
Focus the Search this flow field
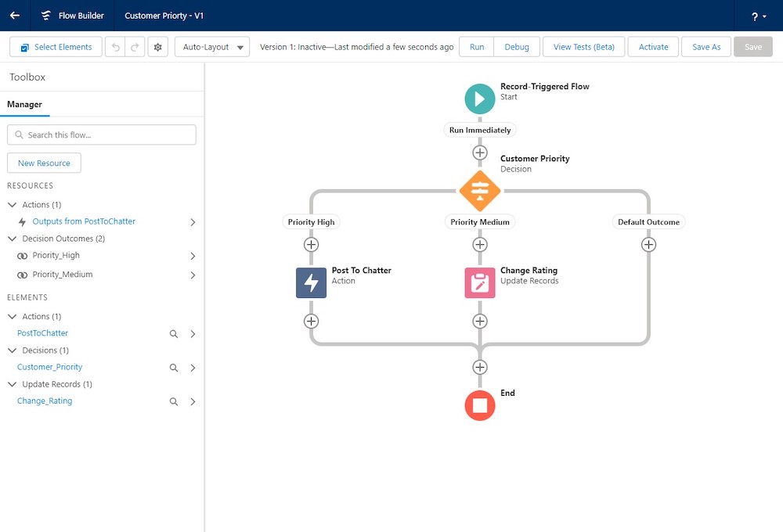click(x=101, y=135)
